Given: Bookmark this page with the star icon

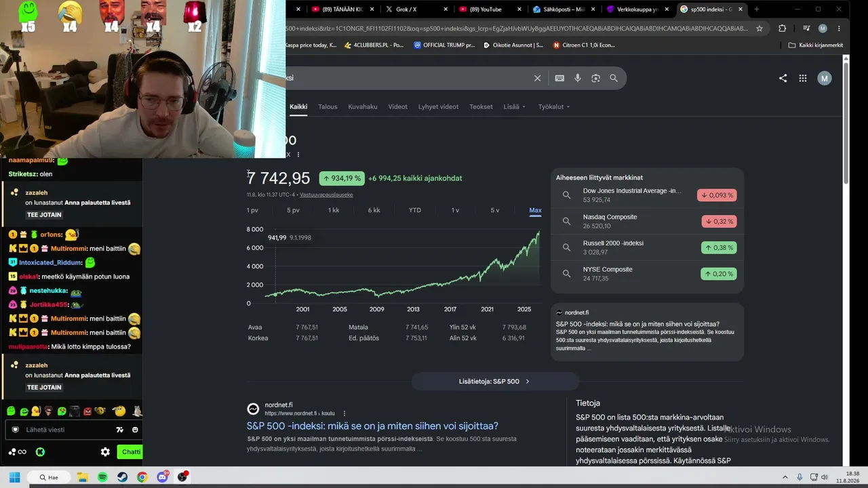Looking at the screenshot, I should (759, 28).
